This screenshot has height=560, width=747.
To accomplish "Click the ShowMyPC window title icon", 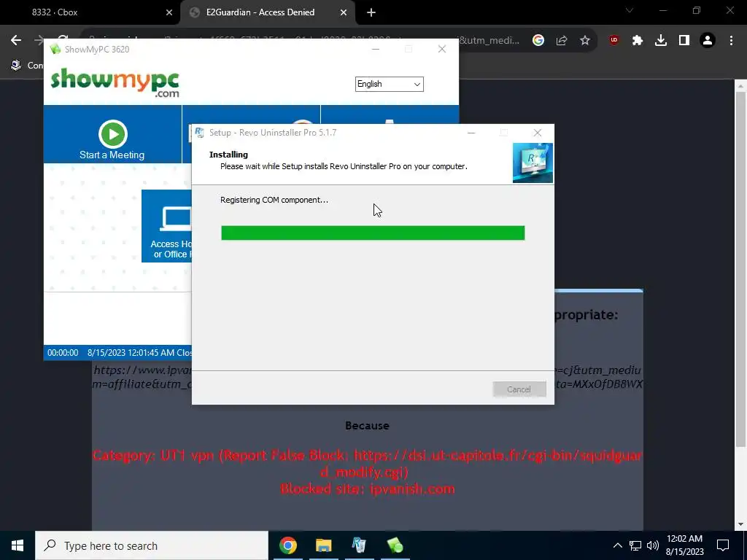I will (x=55, y=49).
